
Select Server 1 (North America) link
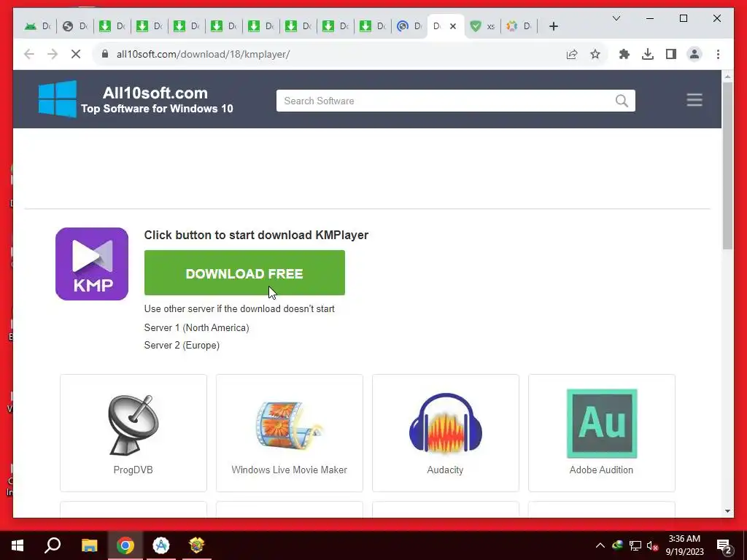[x=196, y=327]
